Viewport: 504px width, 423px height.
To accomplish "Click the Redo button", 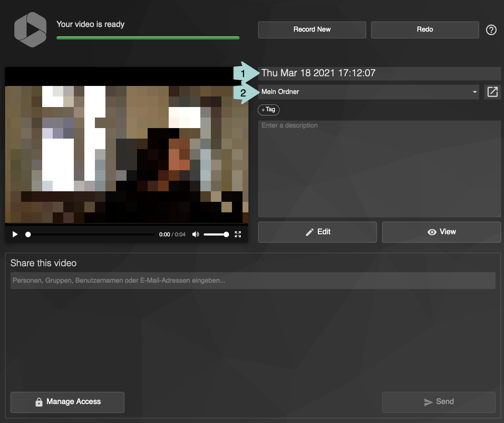I will pos(425,29).
